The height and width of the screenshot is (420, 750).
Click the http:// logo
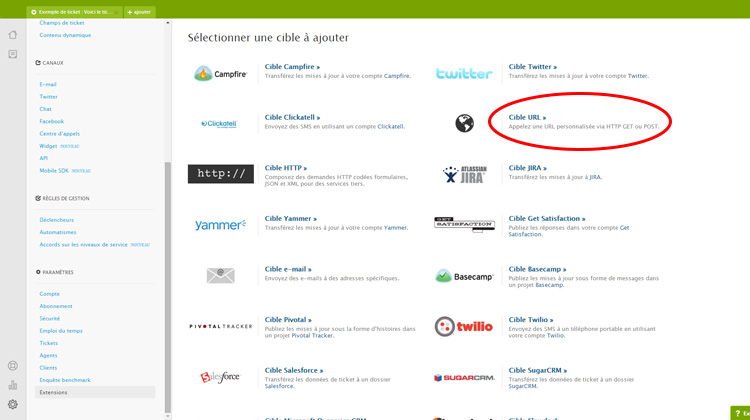221,174
